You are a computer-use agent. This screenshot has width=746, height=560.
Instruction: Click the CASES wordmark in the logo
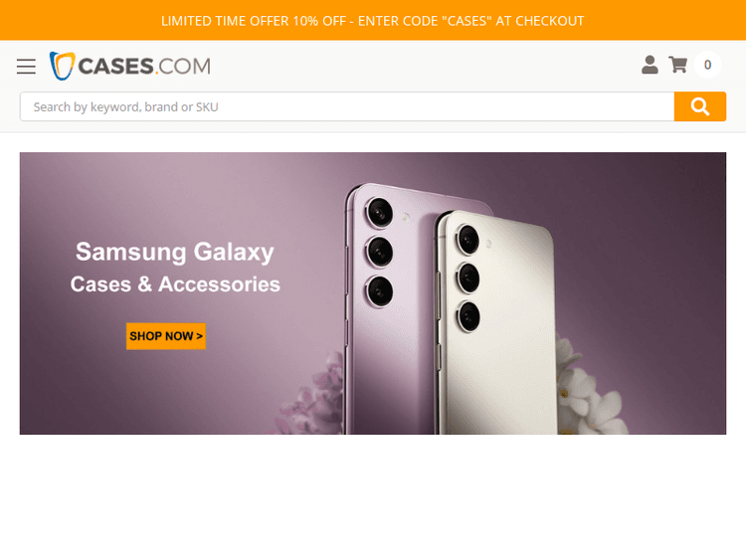coord(115,66)
